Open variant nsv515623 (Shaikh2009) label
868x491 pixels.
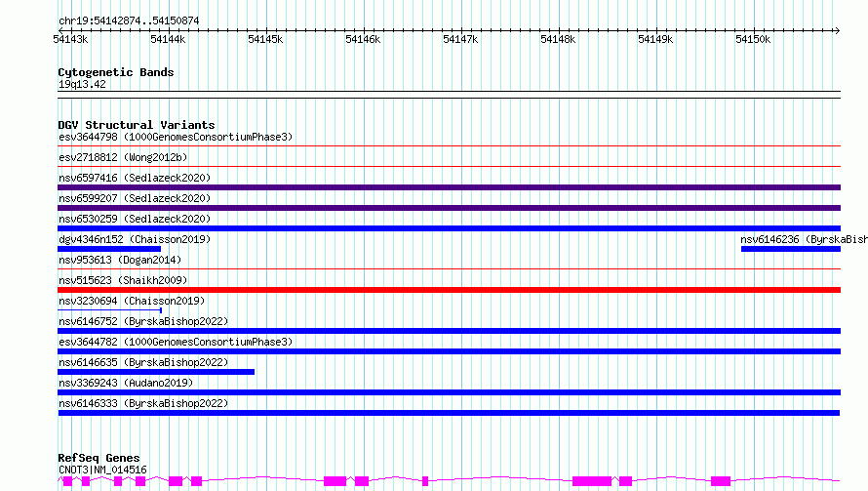tap(123, 280)
